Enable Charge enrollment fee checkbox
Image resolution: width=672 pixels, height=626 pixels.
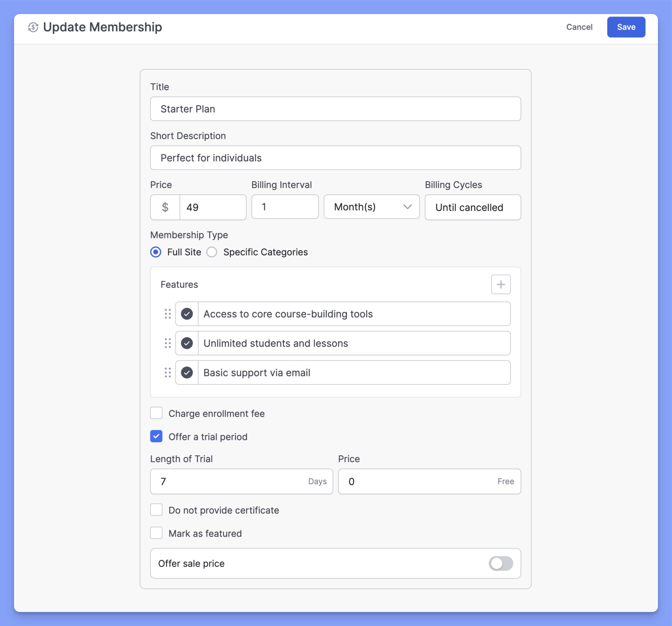pos(156,413)
